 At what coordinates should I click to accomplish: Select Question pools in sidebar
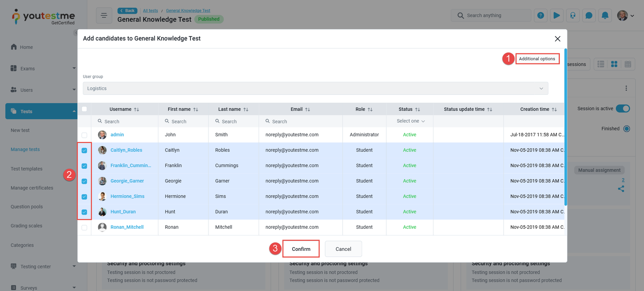(x=27, y=207)
